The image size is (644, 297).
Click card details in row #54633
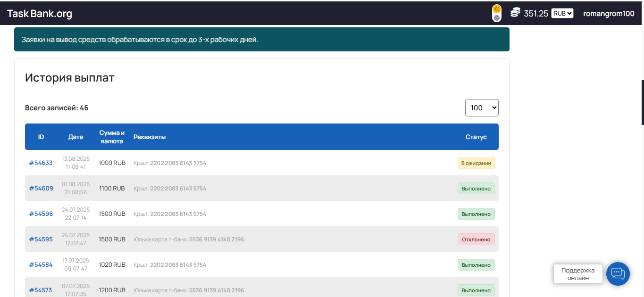tap(170, 163)
